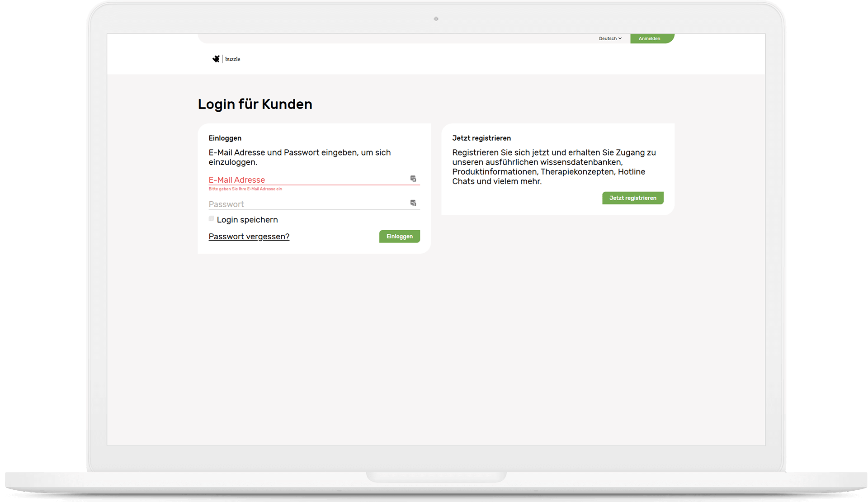Screen dimensions: 868x502
Task: Click the puzzle-piece buzzle logo icon
Action: (217, 59)
